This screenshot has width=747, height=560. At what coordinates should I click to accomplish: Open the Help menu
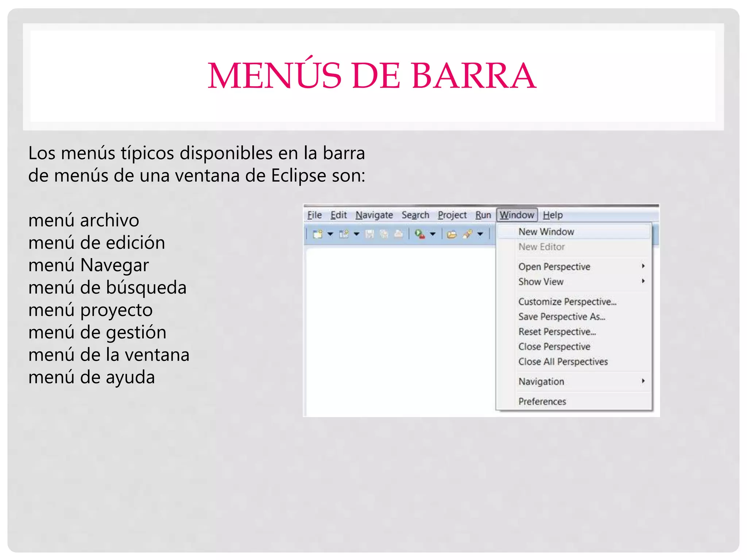coord(553,215)
